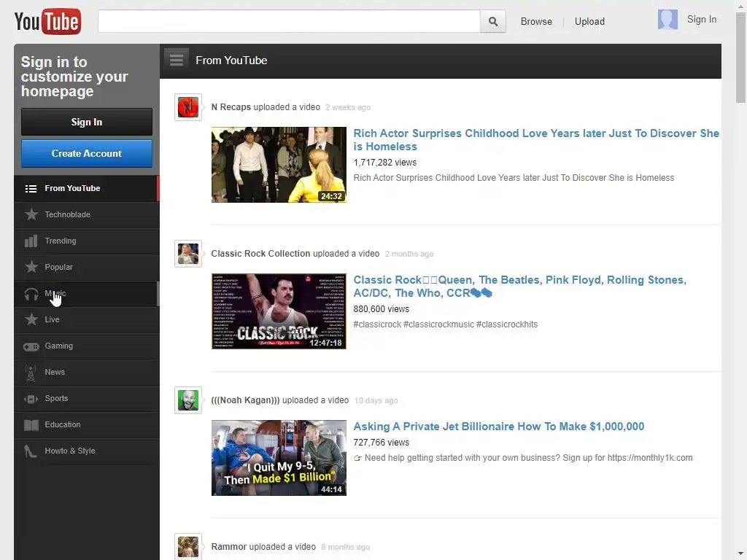
Task: Click the blue Create Account button
Action: 87,153
